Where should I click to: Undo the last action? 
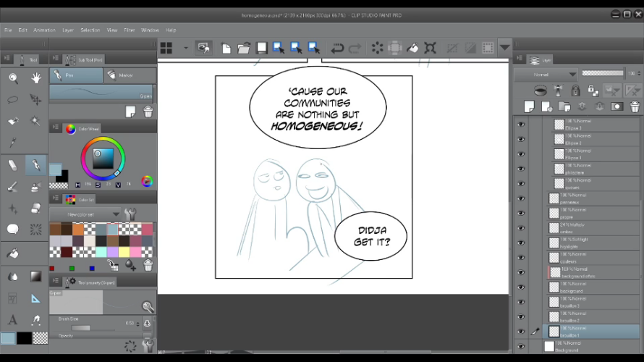tap(337, 48)
